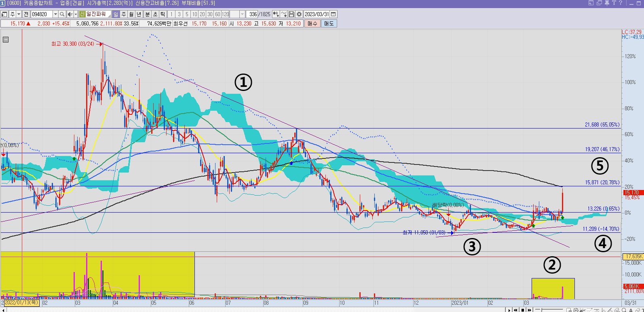
Task: Click the 2022/01/13(목) date marker on timeline
Action: pyautogui.click(x=21, y=303)
